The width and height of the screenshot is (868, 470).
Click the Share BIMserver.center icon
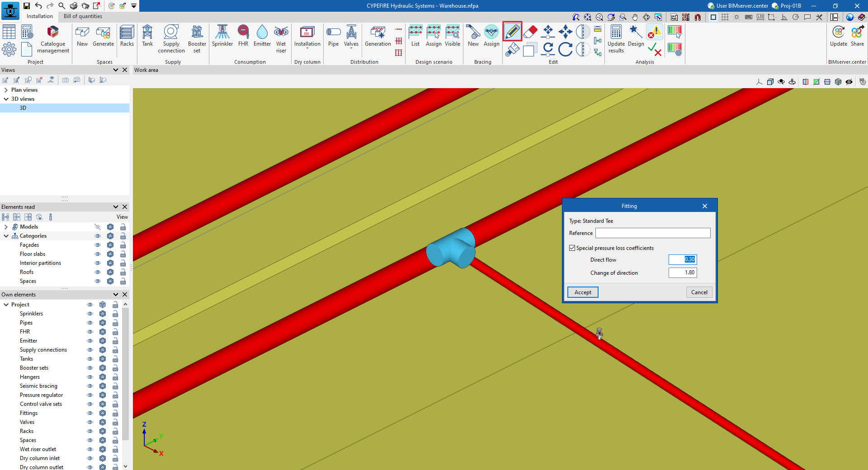point(857,36)
